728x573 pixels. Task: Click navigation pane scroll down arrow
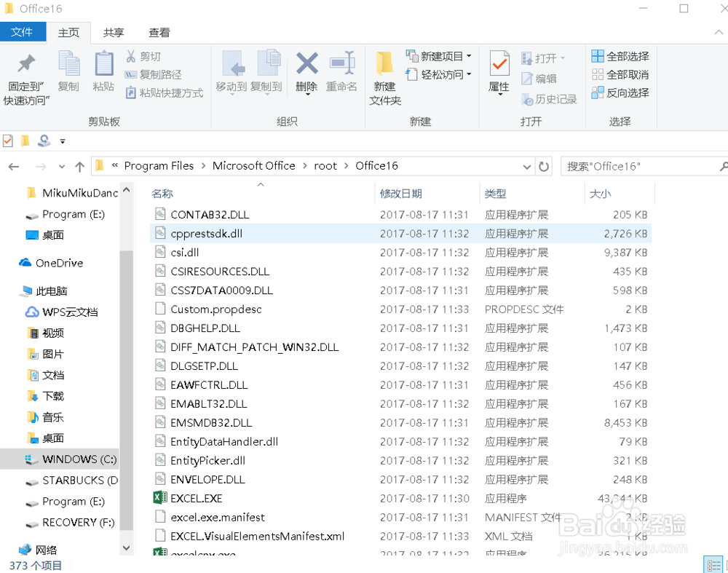(126, 548)
